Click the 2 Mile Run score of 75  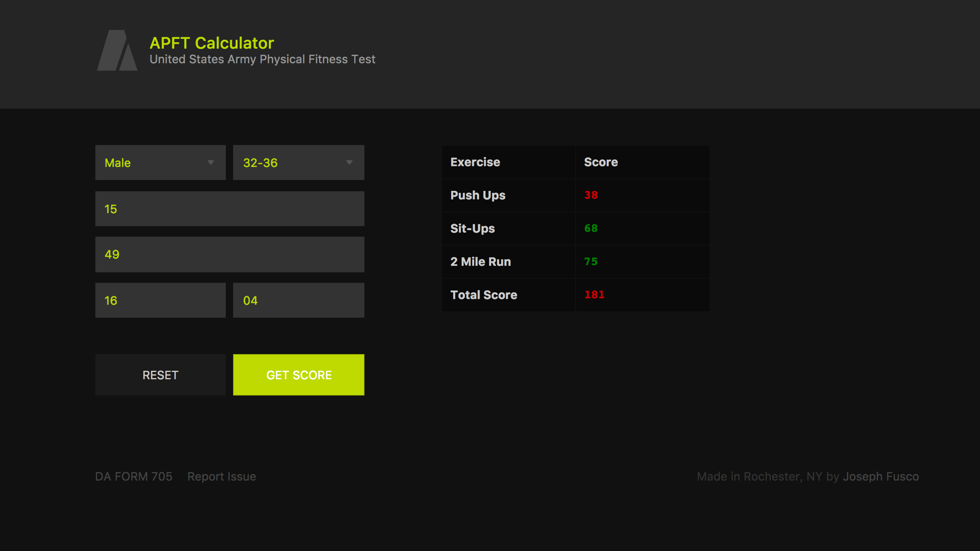[591, 261]
